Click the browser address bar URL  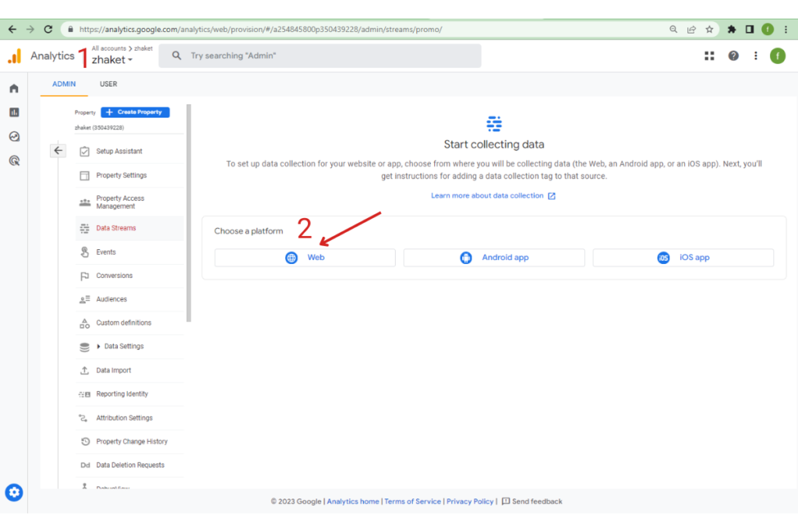click(x=260, y=30)
